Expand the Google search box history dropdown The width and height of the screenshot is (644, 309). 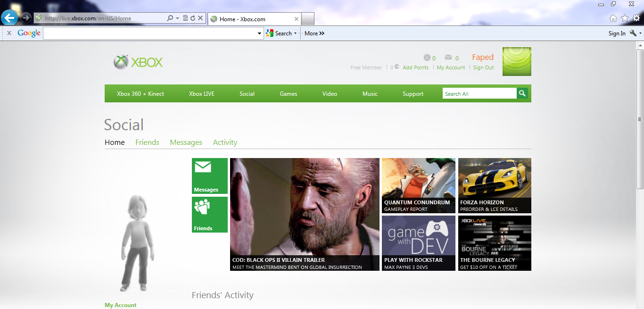tap(260, 33)
